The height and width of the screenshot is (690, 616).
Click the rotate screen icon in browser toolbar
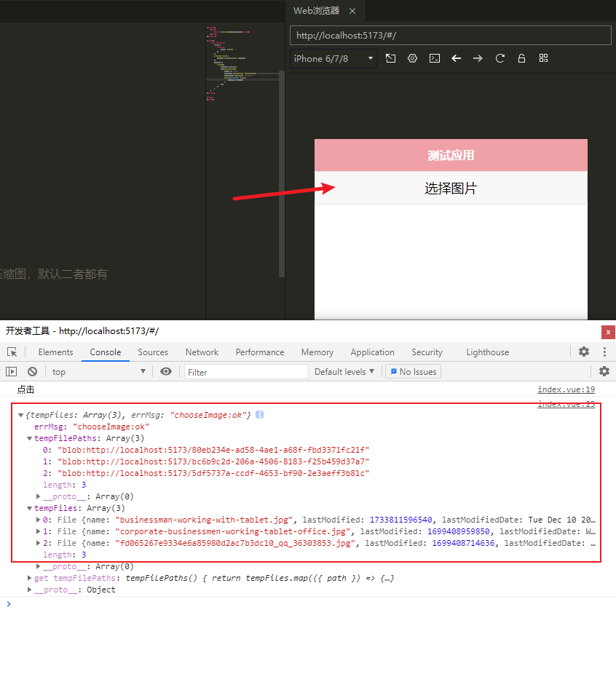(x=390, y=58)
